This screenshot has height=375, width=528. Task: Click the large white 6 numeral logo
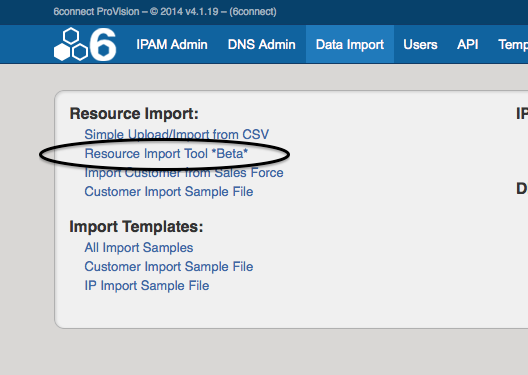pyautogui.click(x=103, y=45)
